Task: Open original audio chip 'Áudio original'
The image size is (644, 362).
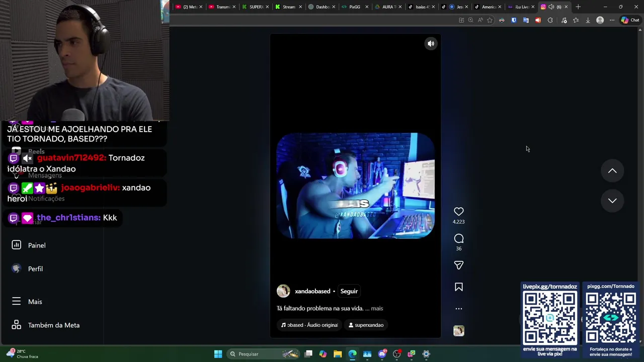Action: point(309,325)
